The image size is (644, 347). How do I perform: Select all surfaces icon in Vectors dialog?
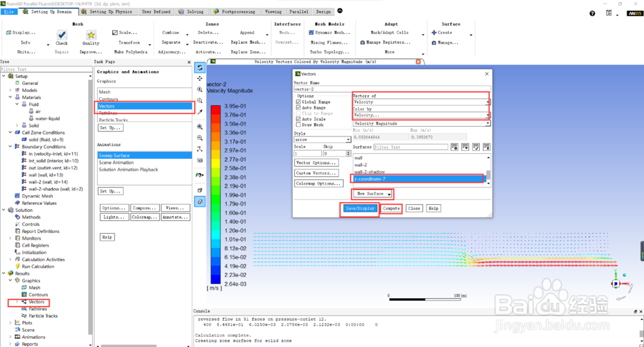pos(476,147)
